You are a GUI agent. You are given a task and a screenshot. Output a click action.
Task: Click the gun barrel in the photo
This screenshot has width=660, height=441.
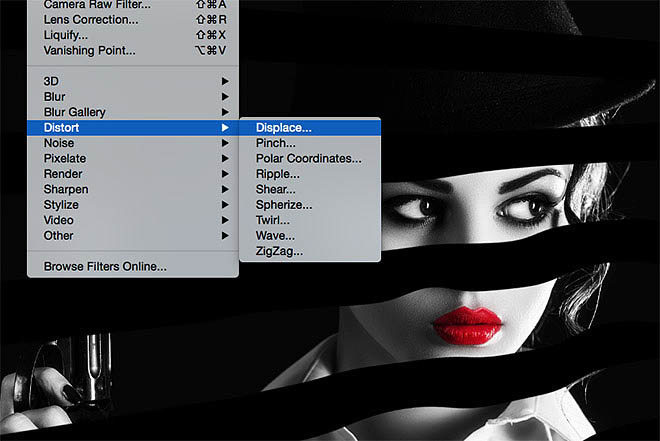[95, 366]
